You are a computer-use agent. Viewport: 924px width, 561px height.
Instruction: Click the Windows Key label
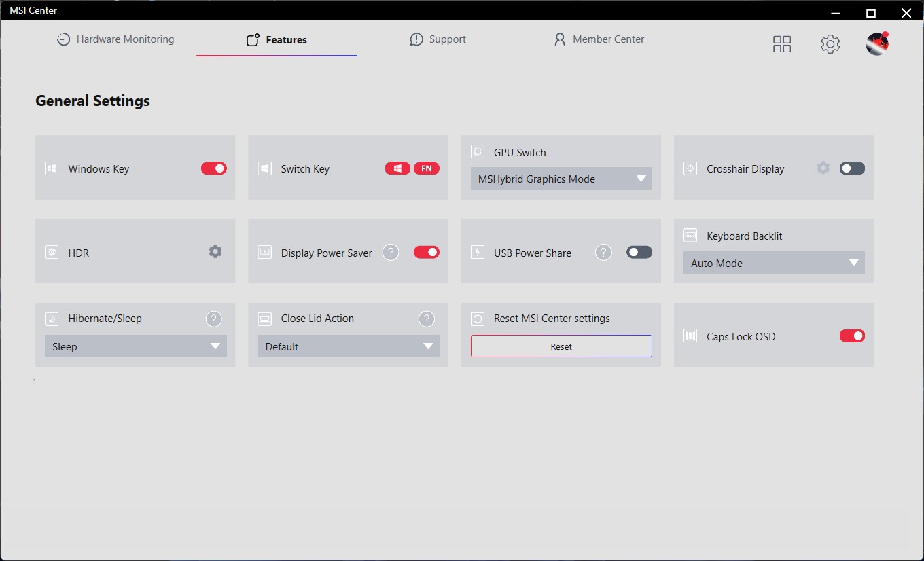click(99, 169)
